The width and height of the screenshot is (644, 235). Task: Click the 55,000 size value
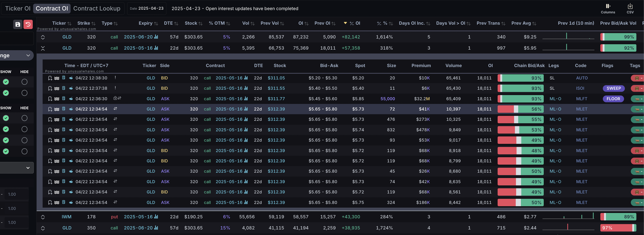[387, 99]
